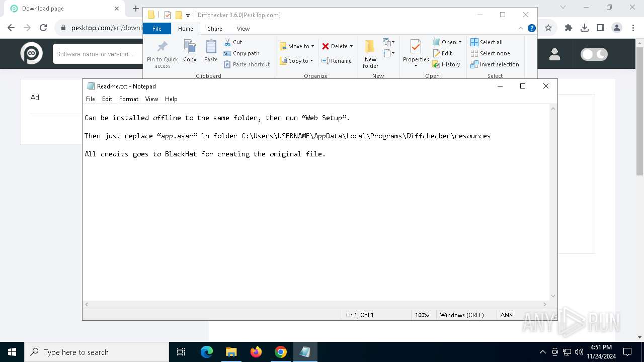
Task: Create a New folder from ribbon
Action: (370, 54)
